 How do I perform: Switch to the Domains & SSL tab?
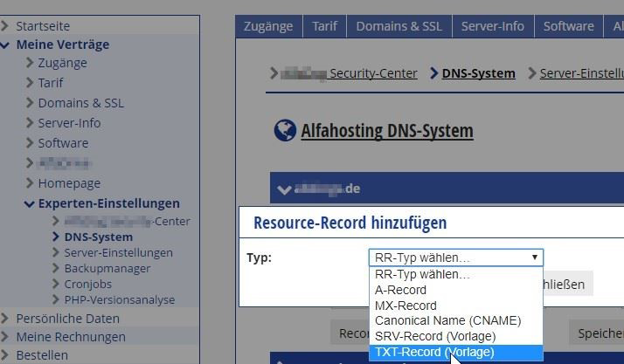point(399,26)
